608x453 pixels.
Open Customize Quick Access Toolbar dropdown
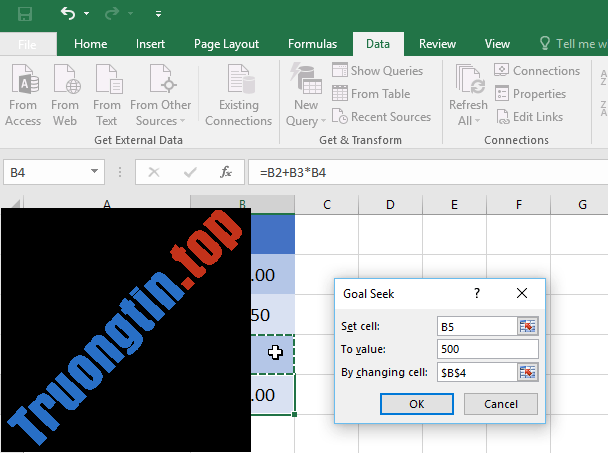(158, 14)
